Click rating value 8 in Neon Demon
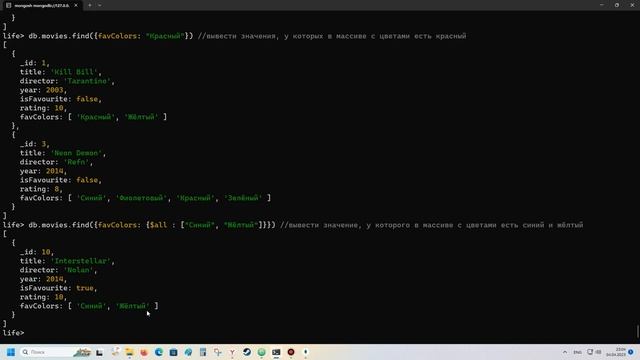 (x=57, y=189)
